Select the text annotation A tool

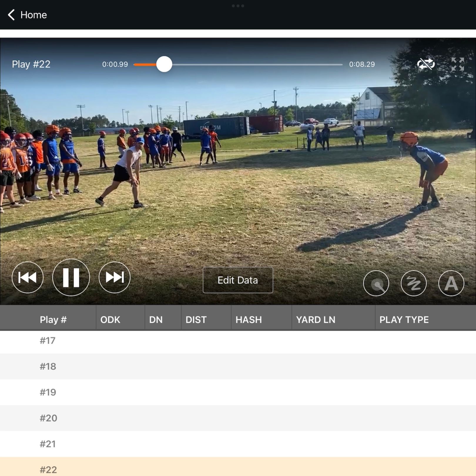click(451, 283)
